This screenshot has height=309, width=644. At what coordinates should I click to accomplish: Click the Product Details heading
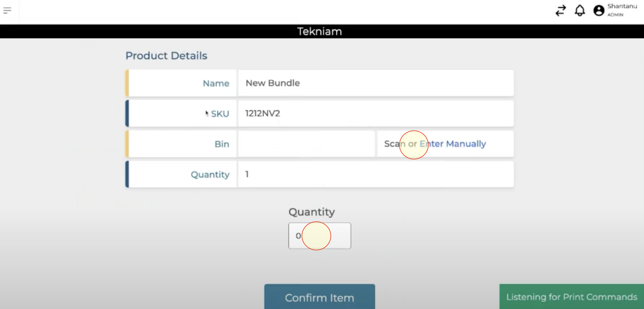[166, 56]
